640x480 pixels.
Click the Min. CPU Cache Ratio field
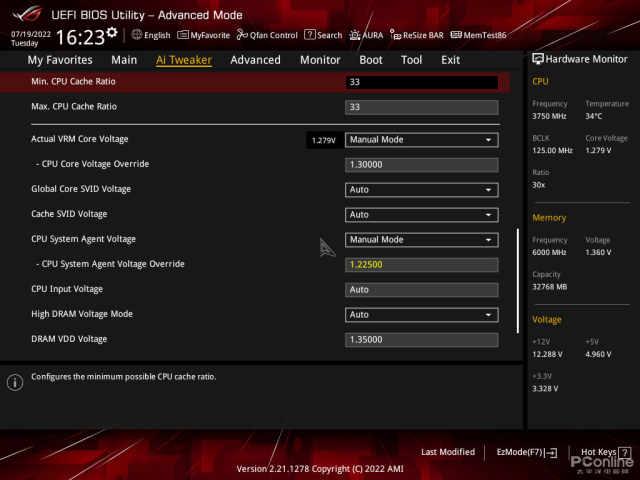click(422, 82)
